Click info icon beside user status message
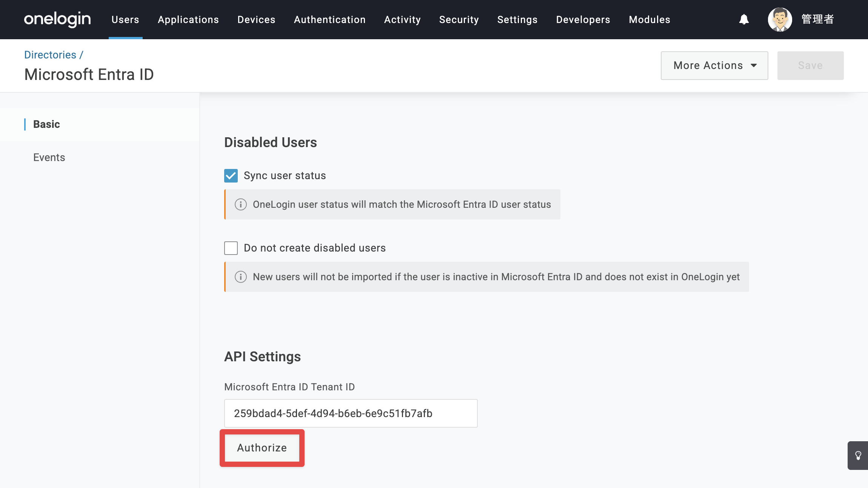This screenshot has width=868, height=488. (x=241, y=204)
